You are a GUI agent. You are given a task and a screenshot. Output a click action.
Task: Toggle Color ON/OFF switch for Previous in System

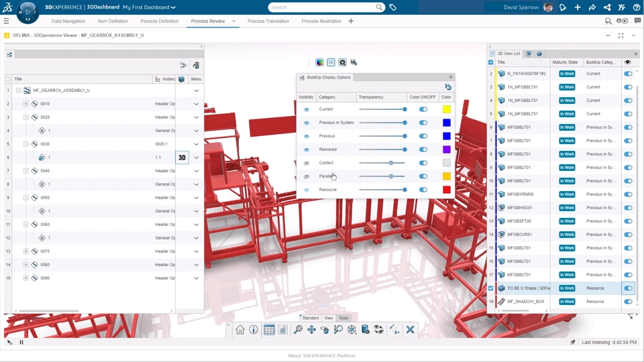pyautogui.click(x=423, y=123)
